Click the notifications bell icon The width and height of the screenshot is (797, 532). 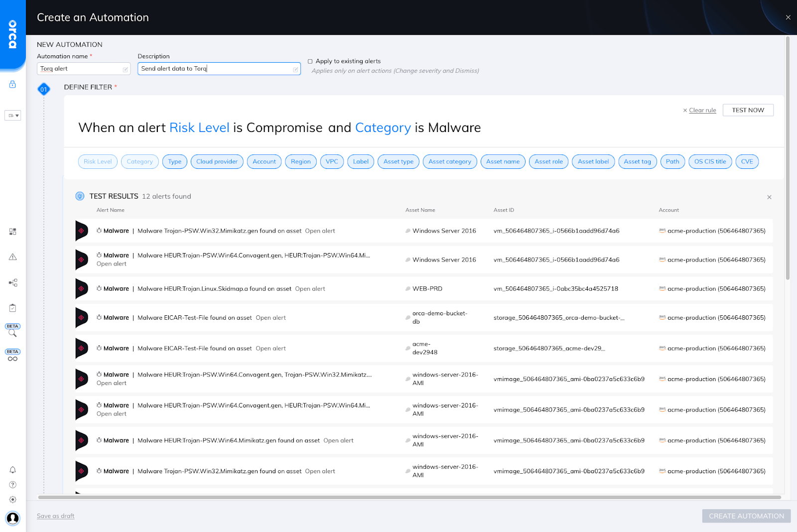(13, 470)
